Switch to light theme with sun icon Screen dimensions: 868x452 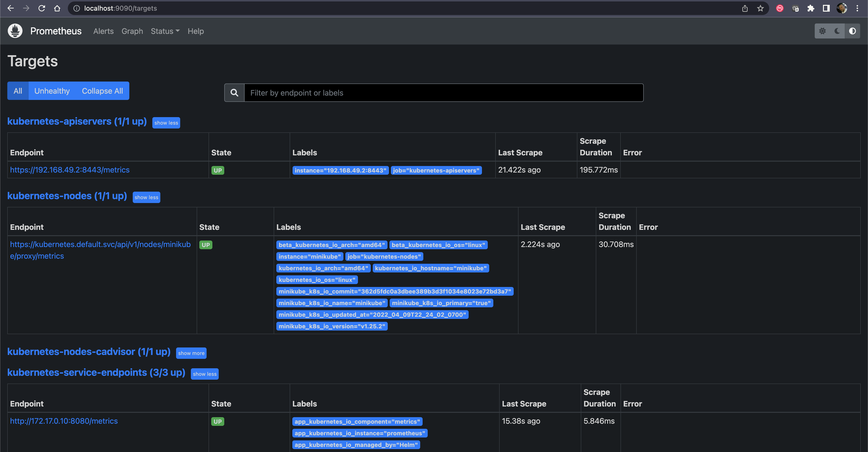822,31
